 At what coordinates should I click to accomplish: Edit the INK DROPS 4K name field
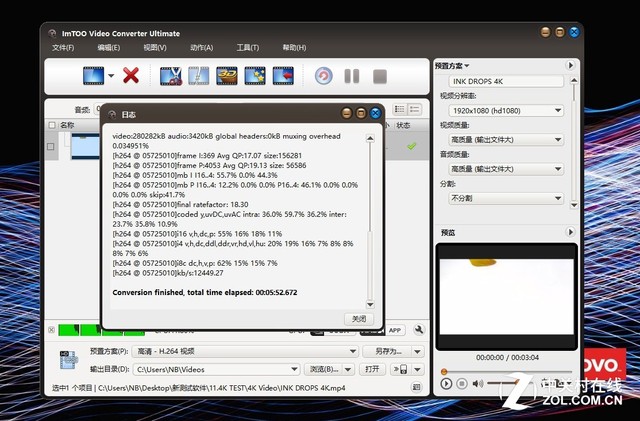[506, 81]
